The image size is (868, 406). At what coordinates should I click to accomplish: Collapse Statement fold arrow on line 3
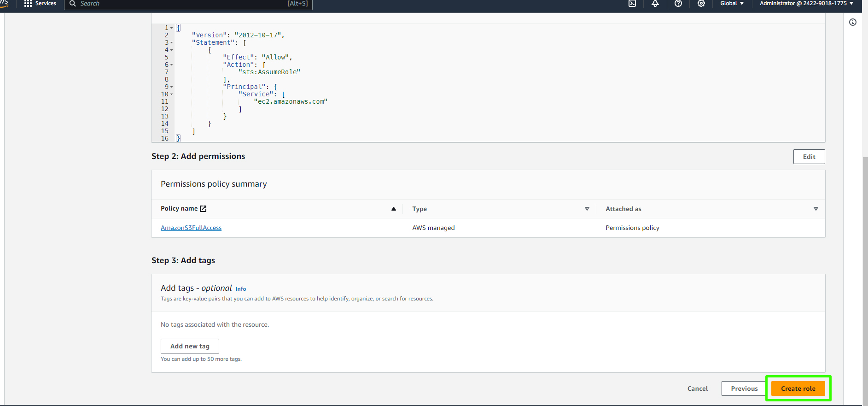[x=172, y=43]
